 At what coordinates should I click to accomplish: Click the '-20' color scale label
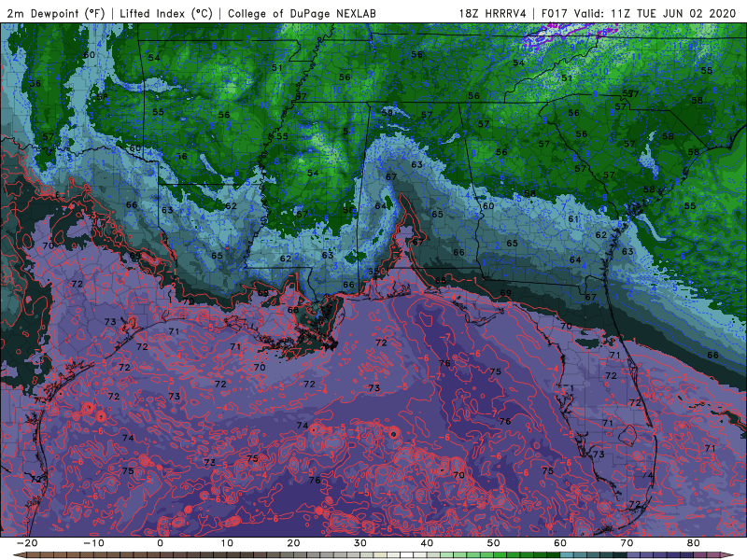point(27,543)
